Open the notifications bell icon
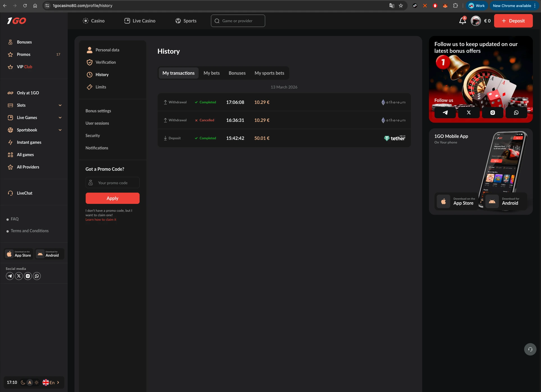Image resolution: width=541 pixels, height=392 pixels. pyautogui.click(x=462, y=21)
